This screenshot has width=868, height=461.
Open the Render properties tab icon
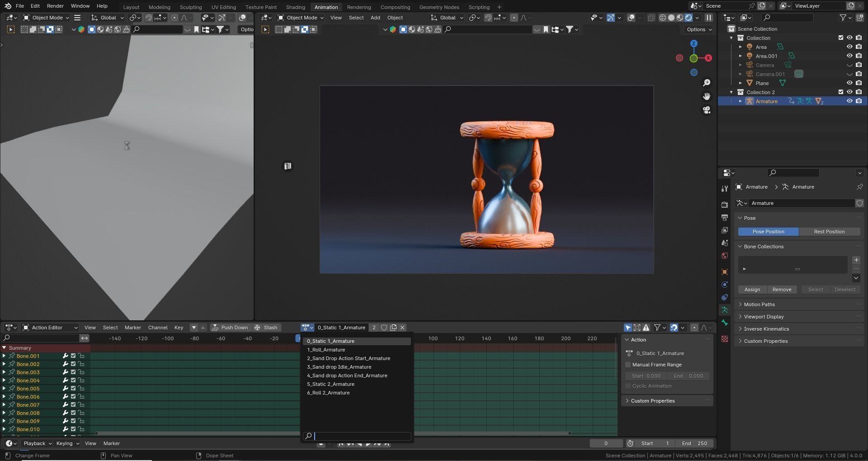coord(725,205)
